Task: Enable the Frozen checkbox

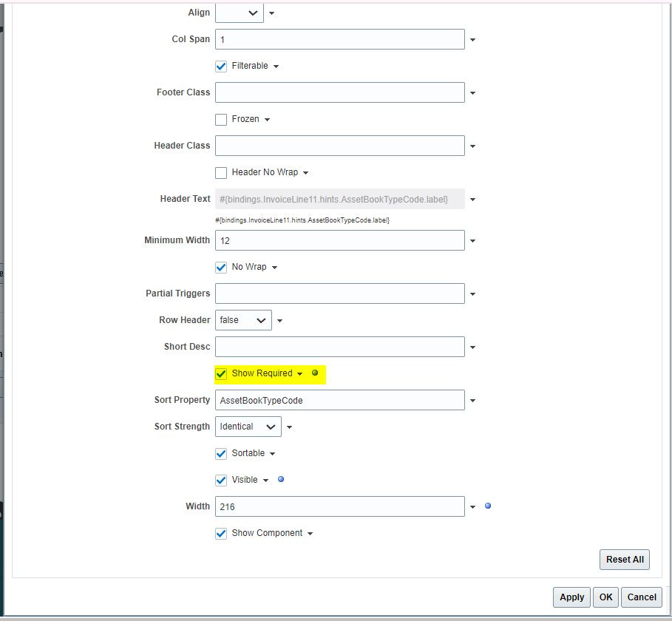Action: pyautogui.click(x=220, y=119)
